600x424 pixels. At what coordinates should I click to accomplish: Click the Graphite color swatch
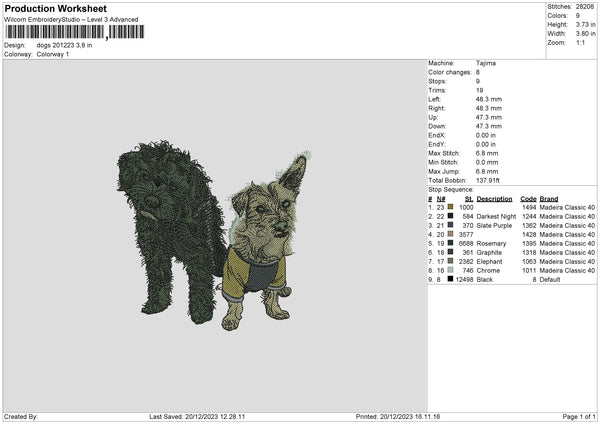tap(451, 253)
